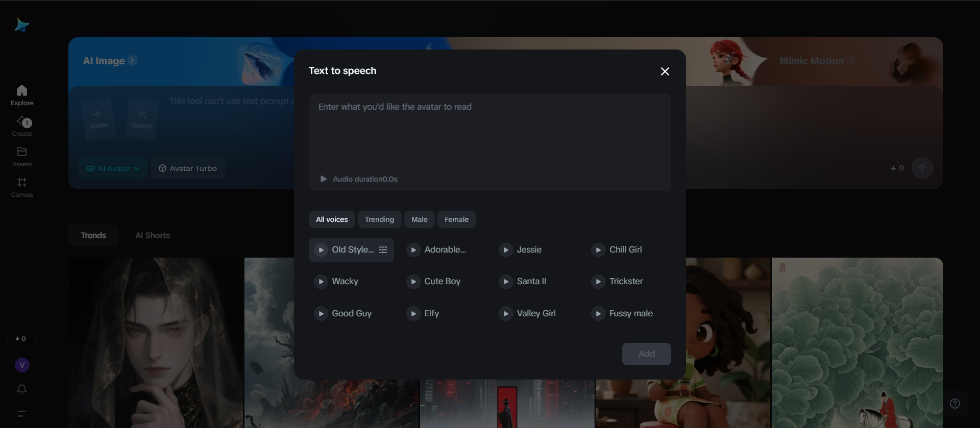Choose the Valley Girl voice name
The width and height of the screenshot is (980, 428).
coord(536,314)
